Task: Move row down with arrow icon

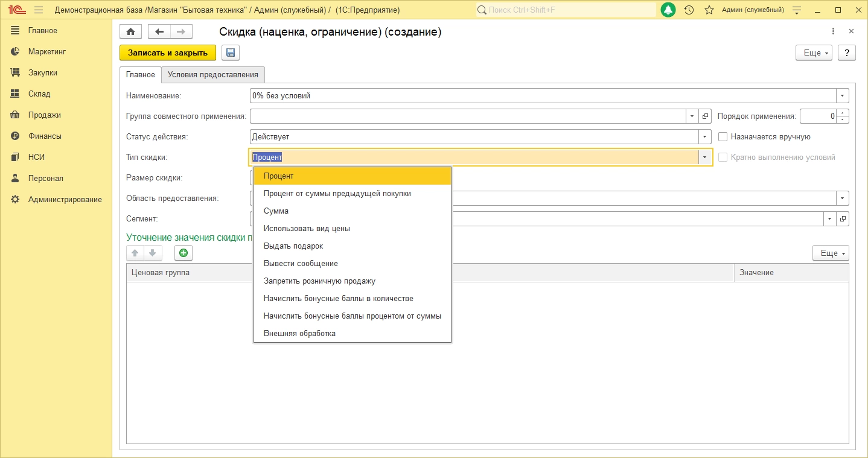Action: coord(153,253)
